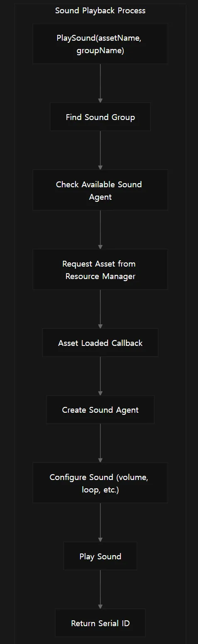The image size is (198, 644).
Task: Select the Find Sound Group node
Action: [x=100, y=117]
